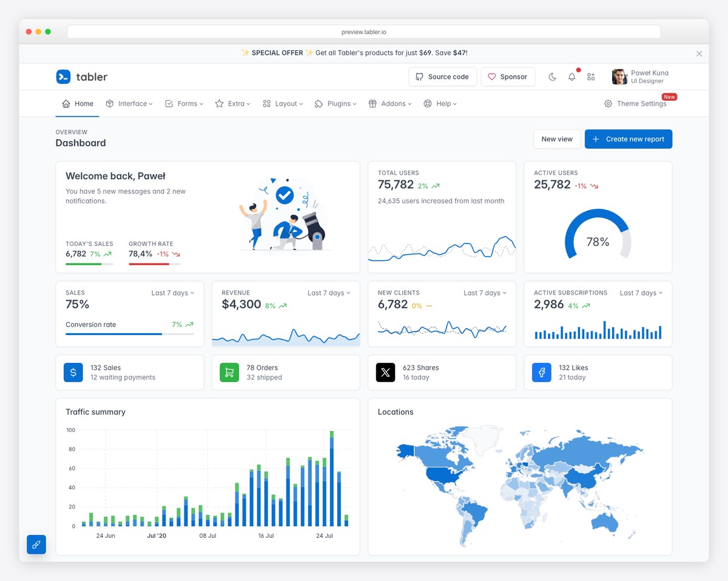The width and height of the screenshot is (728, 581).
Task: Click the tabler logo in the navbar
Action: pos(81,76)
